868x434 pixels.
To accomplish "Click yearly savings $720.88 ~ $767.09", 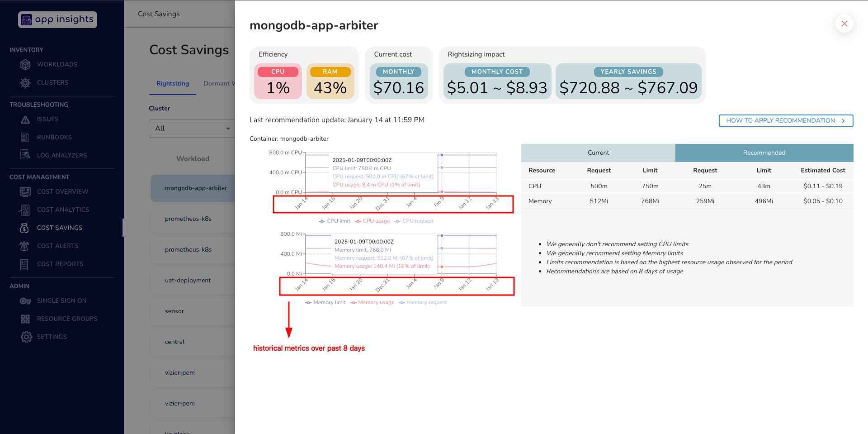I will point(628,81).
